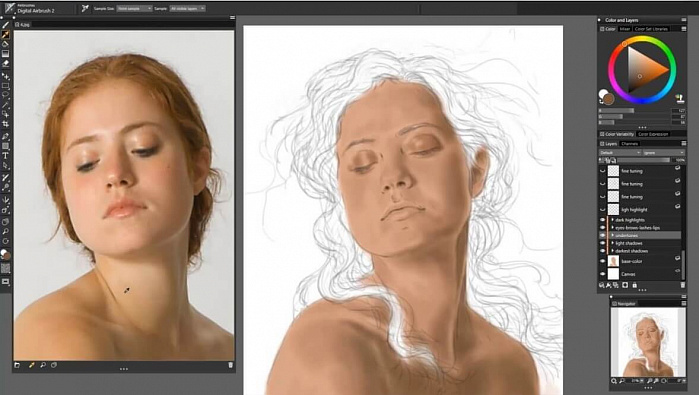Open image in reference panel via folder icon
Image resolution: width=699 pixels, height=395 pixels.
point(17,365)
